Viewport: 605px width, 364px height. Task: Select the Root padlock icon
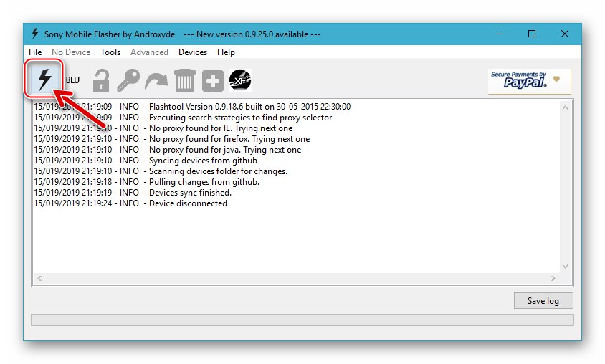(100, 80)
